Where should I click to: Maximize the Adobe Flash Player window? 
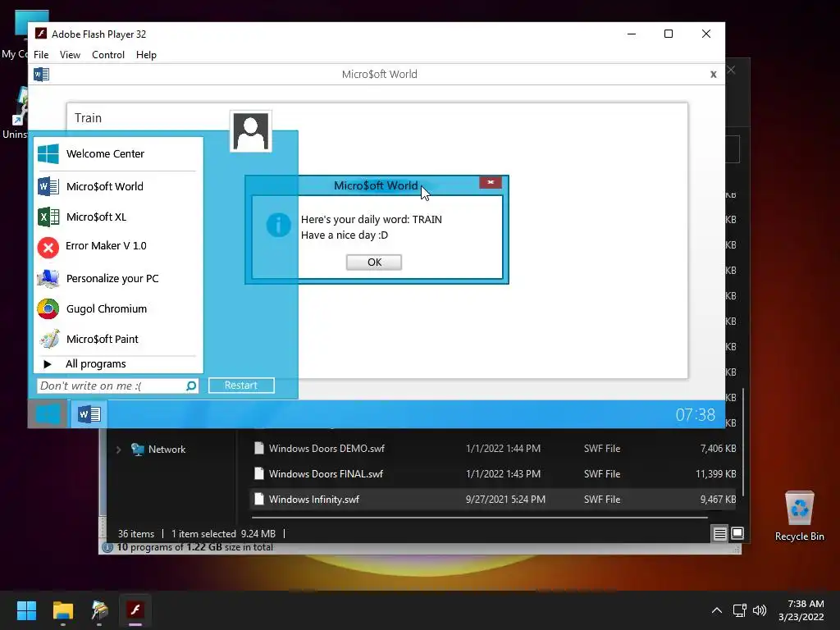pyautogui.click(x=668, y=34)
